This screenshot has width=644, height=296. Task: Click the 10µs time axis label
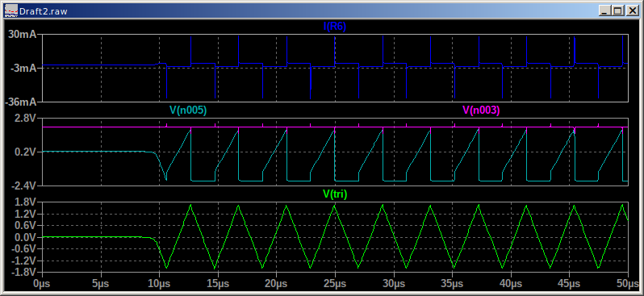coord(159,284)
